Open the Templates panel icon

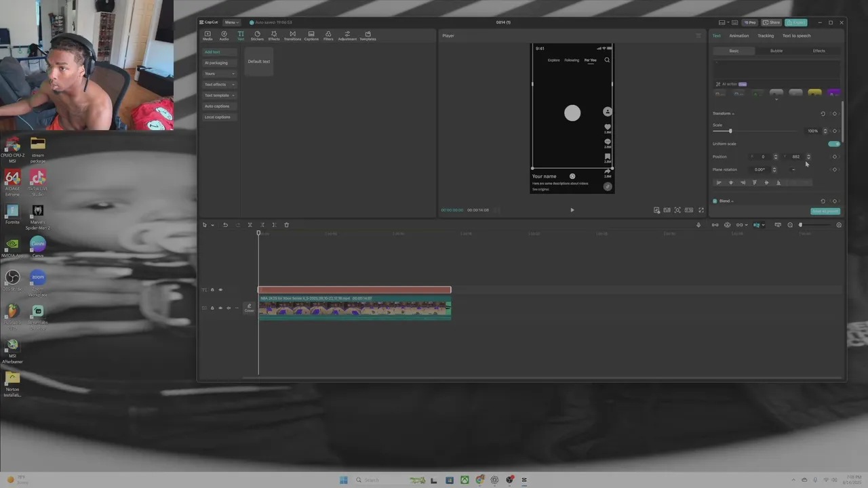(x=368, y=35)
